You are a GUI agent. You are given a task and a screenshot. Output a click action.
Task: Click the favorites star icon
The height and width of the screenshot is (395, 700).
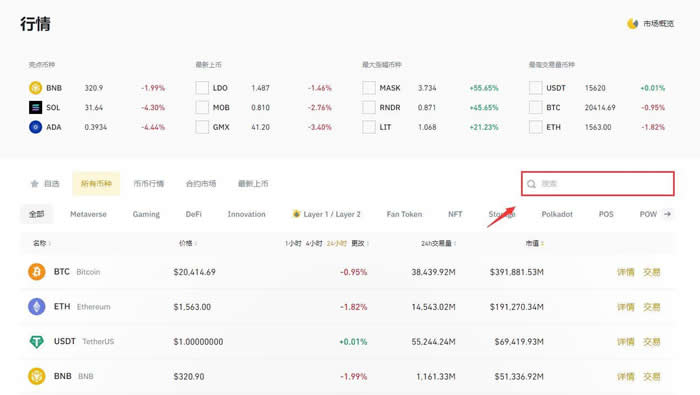[34, 183]
